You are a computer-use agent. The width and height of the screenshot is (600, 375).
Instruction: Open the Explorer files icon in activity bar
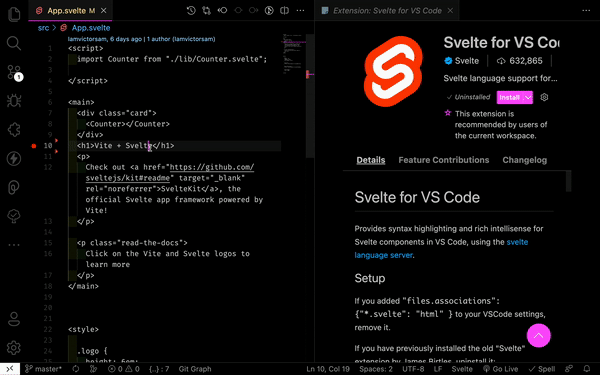pyautogui.click(x=14, y=15)
